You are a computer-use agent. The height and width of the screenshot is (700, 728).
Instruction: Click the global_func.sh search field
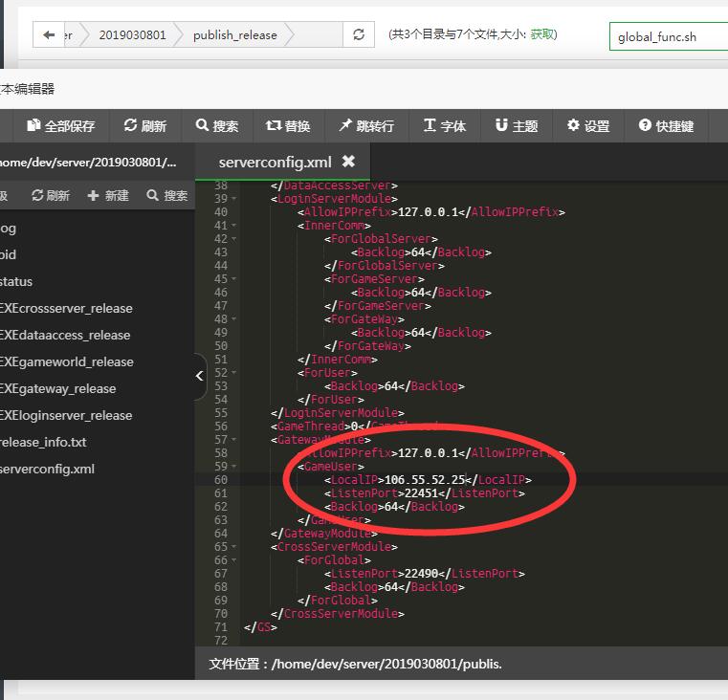(x=668, y=37)
